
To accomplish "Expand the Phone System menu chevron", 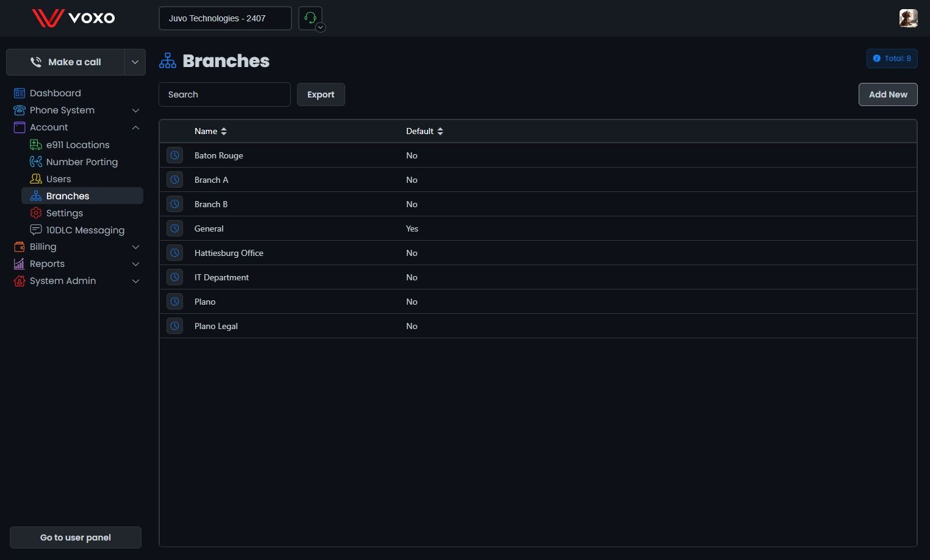I will pos(136,110).
